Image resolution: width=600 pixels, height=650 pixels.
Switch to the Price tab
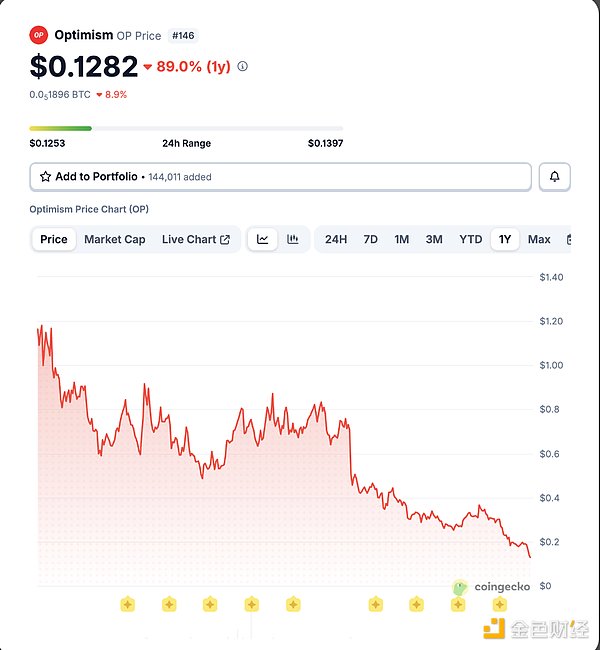point(54,239)
